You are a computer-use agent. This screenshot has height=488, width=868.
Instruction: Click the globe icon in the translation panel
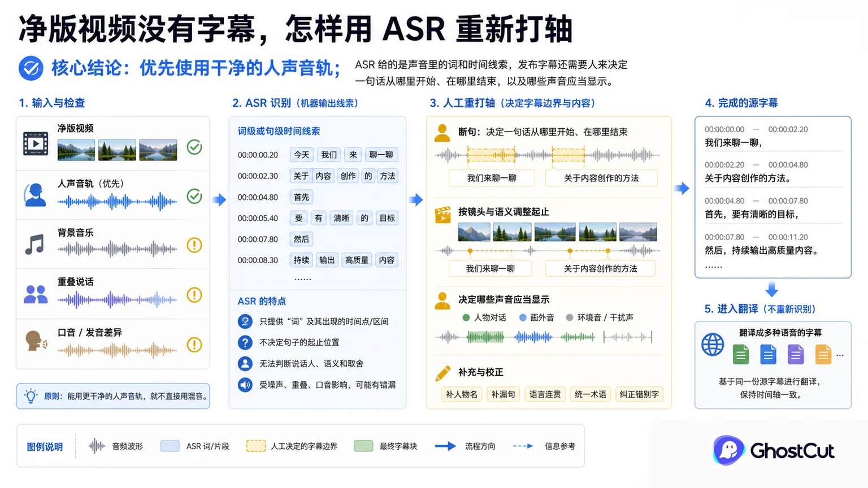click(713, 344)
